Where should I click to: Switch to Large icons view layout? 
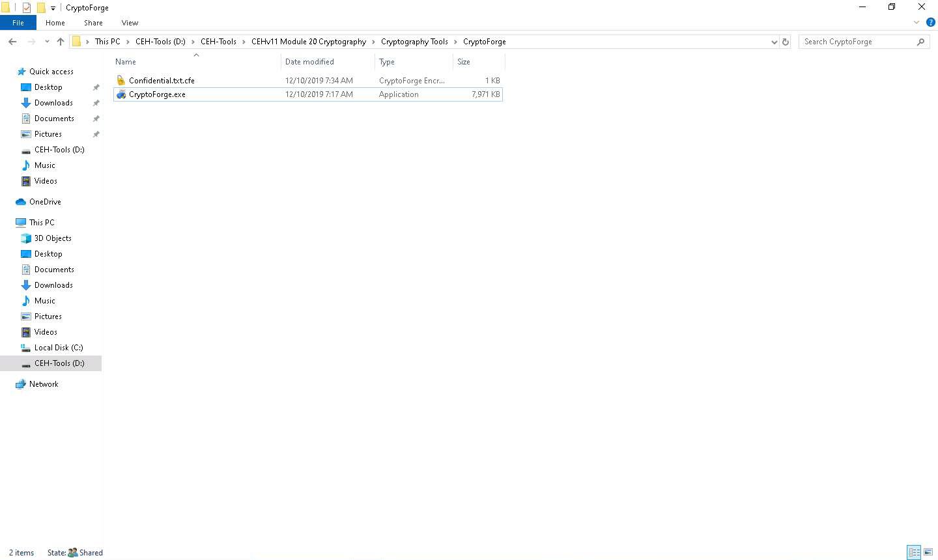point(928,552)
